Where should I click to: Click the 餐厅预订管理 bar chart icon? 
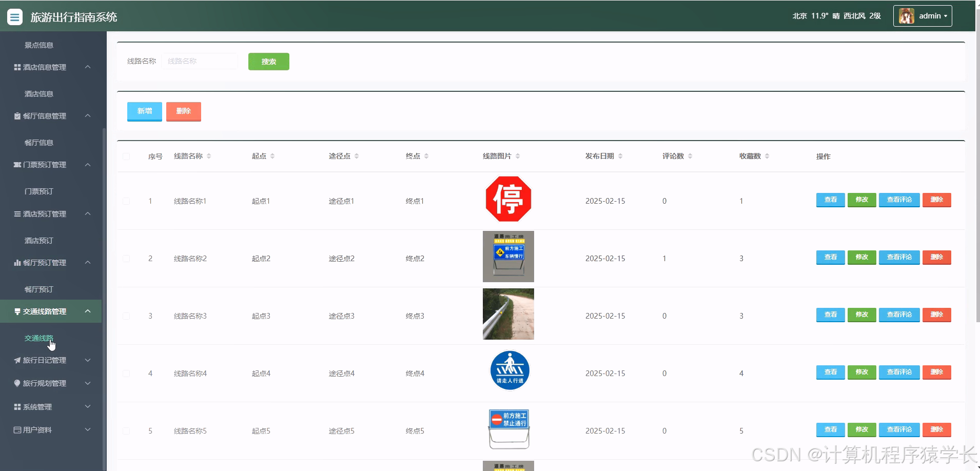(x=17, y=263)
